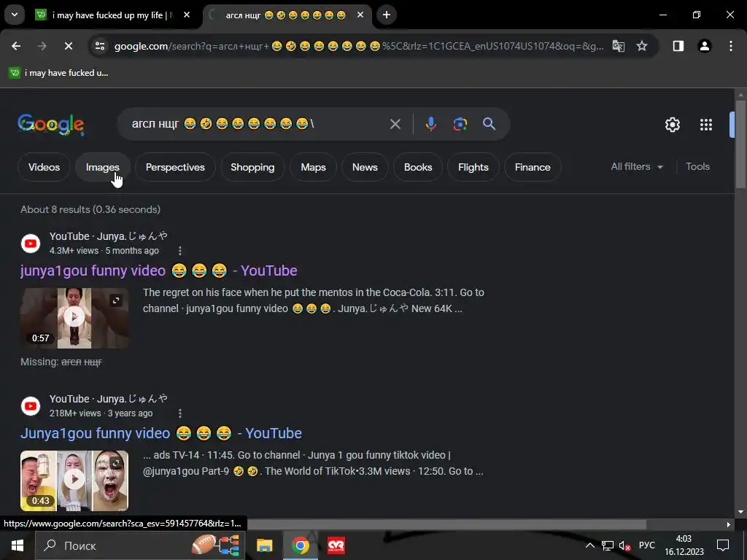Screen dimensions: 747x560
Task: Expand the 0:43 video preview
Action: (x=116, y=463)
